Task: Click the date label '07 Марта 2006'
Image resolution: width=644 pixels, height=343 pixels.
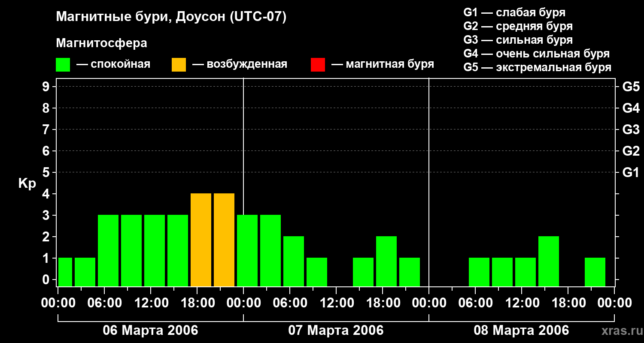Action: 336,331
